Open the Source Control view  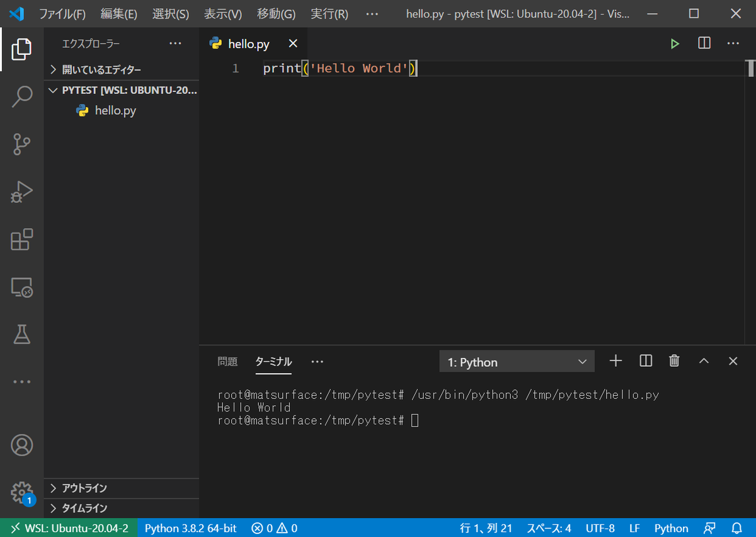pos(21,144)
